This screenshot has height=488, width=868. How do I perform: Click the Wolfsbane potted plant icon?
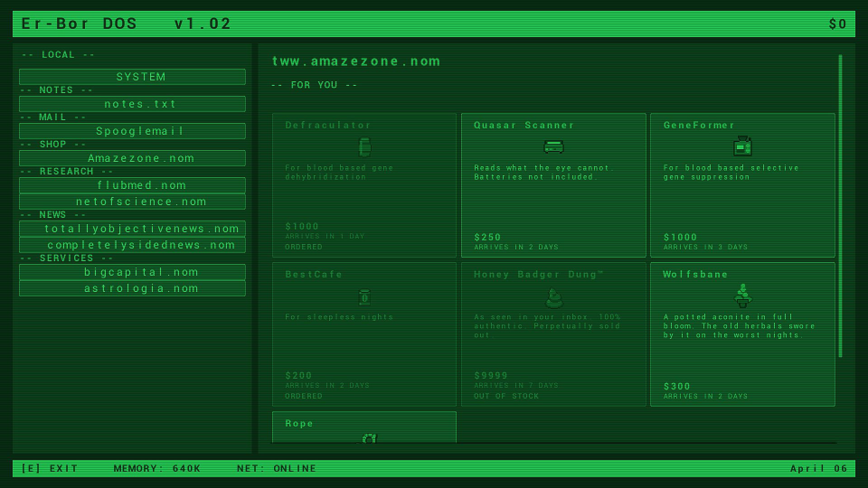pyautogui.click(x=743, y=296)
